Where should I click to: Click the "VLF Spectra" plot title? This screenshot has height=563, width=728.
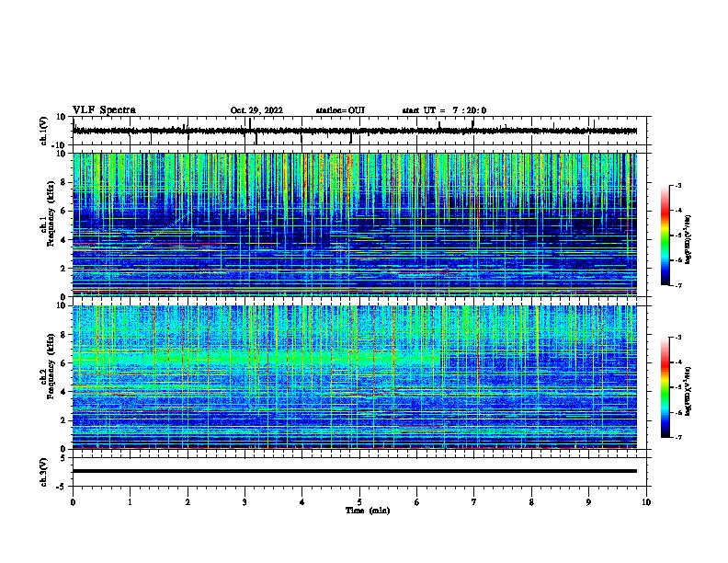pos(104,110)
